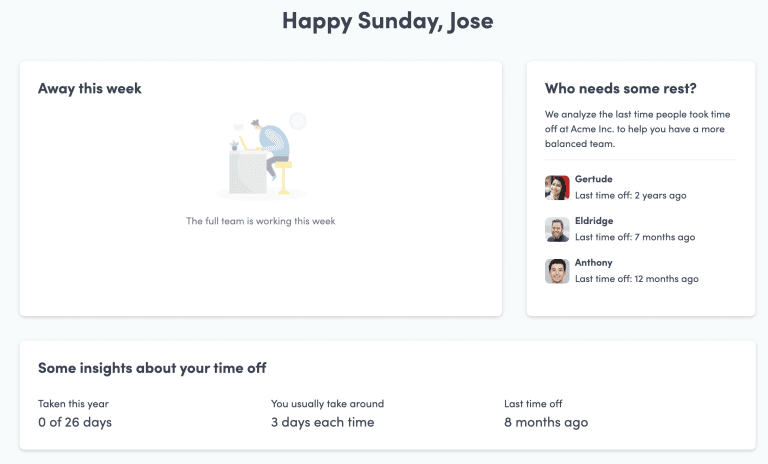Open Gertude's name in rest list

tap(594, 179)
